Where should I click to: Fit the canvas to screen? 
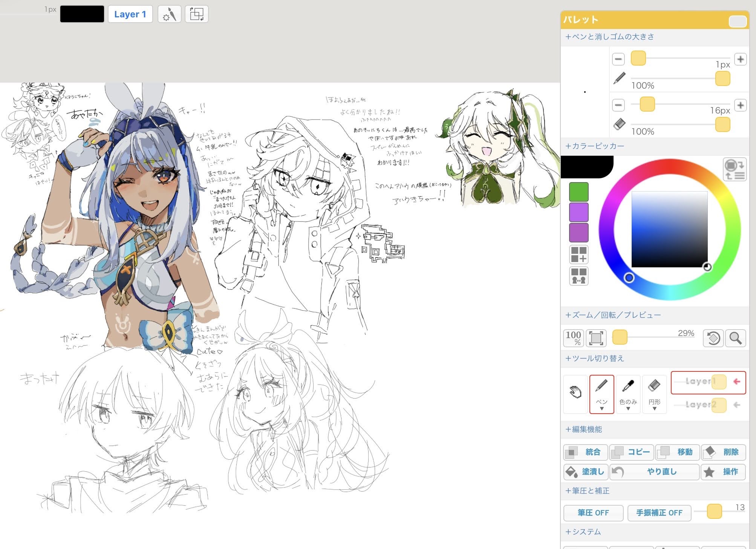click(x=596, y=338)
